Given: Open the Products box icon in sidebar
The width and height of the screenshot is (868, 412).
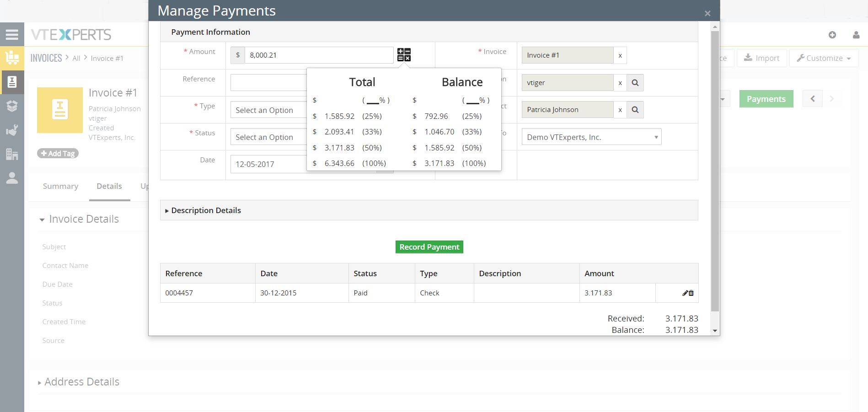Looking at the screenshot, I should 12,106.
